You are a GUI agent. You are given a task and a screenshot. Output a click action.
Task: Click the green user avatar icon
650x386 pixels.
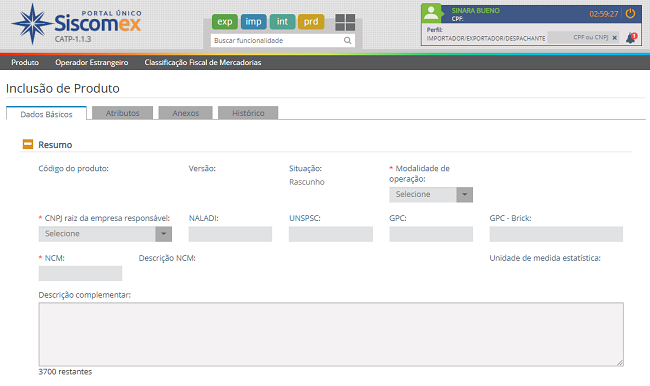[x=431, y=13]
